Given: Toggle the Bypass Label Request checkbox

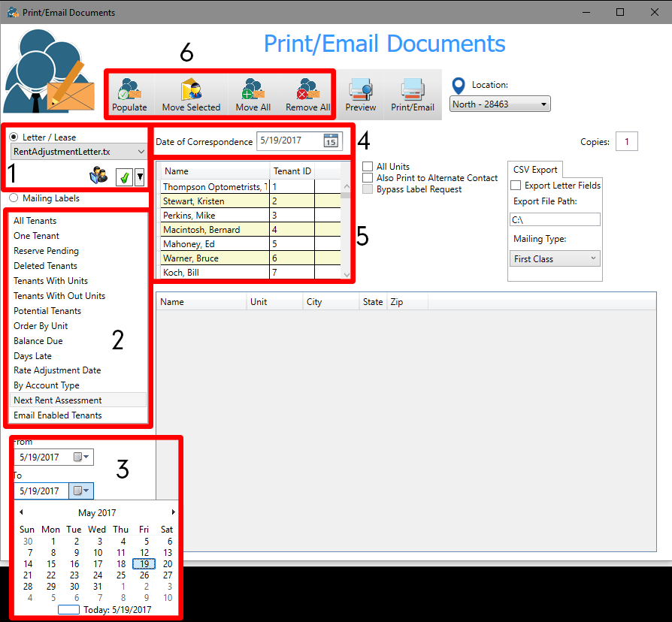Looking at the screenshot, I should [x=368, y=189].
